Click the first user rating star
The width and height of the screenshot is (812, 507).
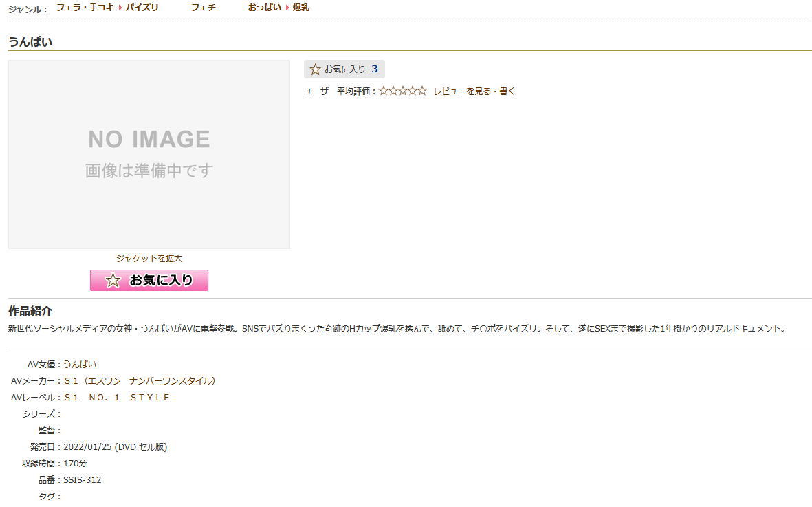tap(384, 91)
